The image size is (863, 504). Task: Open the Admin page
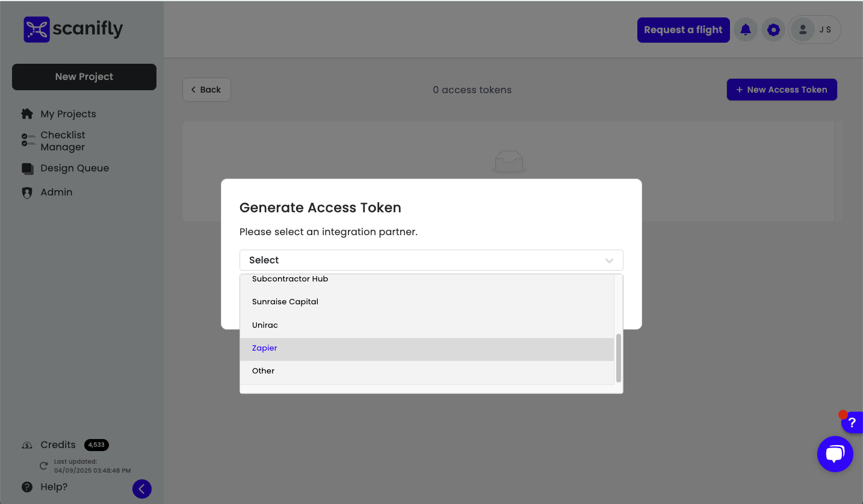pos(57,192)
